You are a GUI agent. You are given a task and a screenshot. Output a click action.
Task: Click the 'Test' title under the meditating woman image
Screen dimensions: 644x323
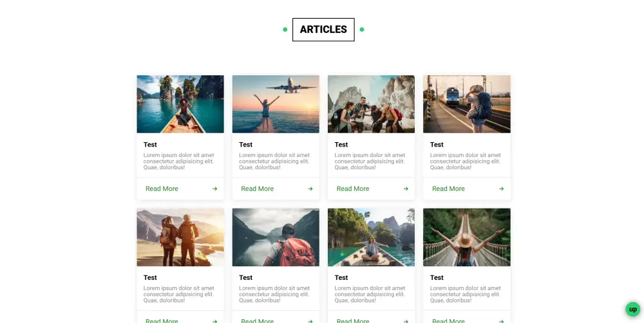341,277
